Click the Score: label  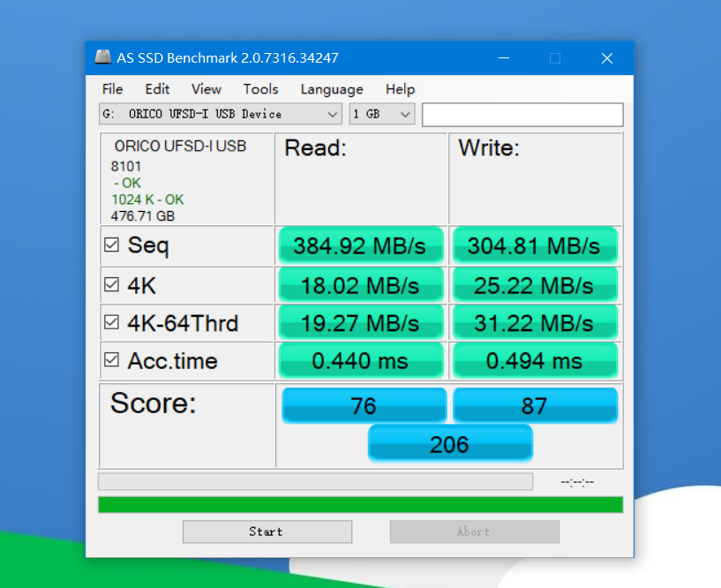pos(154,403)
